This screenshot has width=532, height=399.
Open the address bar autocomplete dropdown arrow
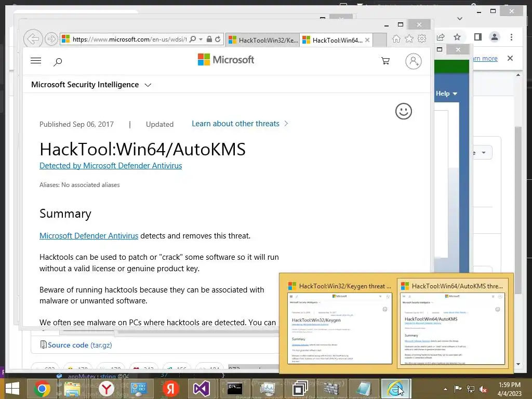tap(201, 39)
